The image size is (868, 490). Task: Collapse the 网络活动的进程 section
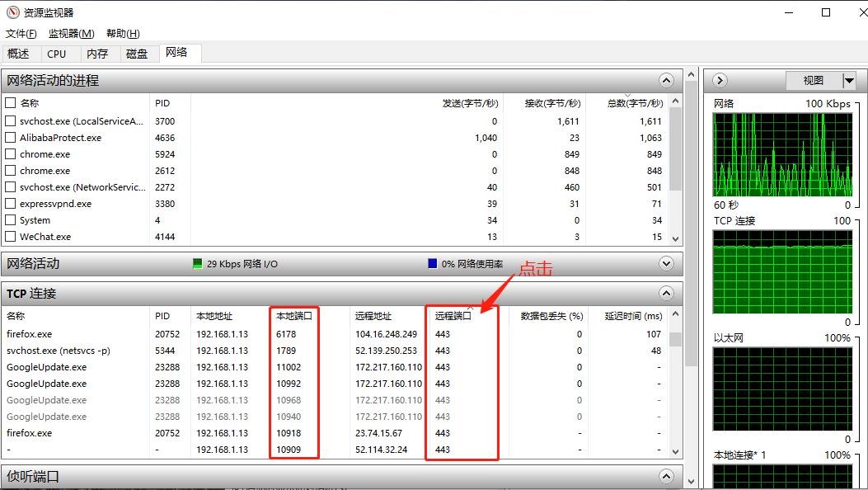[x=667, y=80]
